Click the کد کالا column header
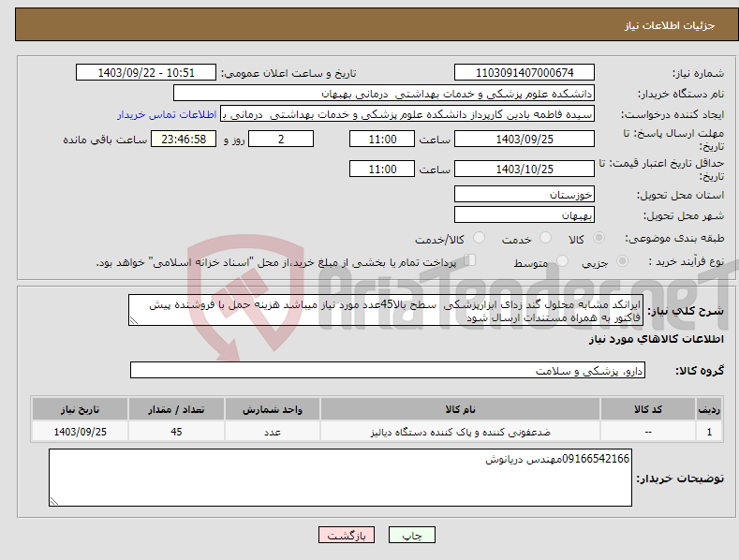Image resolution: width=739 pixels, height=560 pixels. tap(648, 409)
